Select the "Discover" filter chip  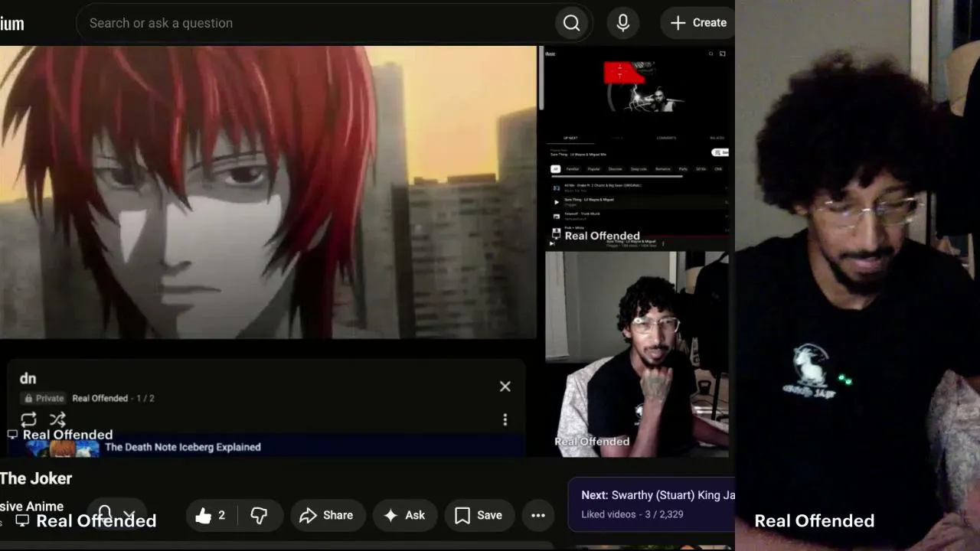(615, 169)
